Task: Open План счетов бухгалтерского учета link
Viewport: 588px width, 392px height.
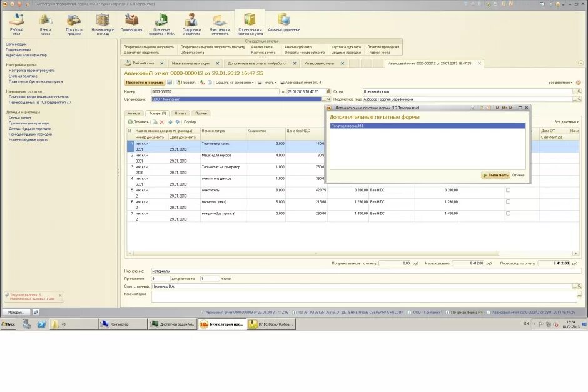Action: point(36,81)
